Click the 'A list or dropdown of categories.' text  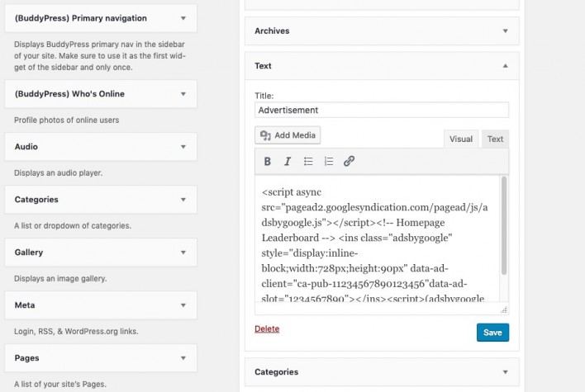coord(73,226)
